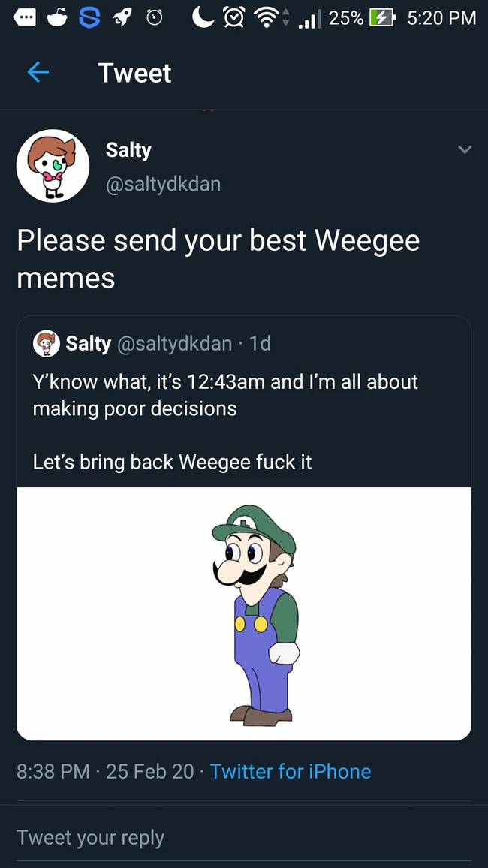Open the @saltydkdan handle
The image size is (488, 868).
coord(164,183)
